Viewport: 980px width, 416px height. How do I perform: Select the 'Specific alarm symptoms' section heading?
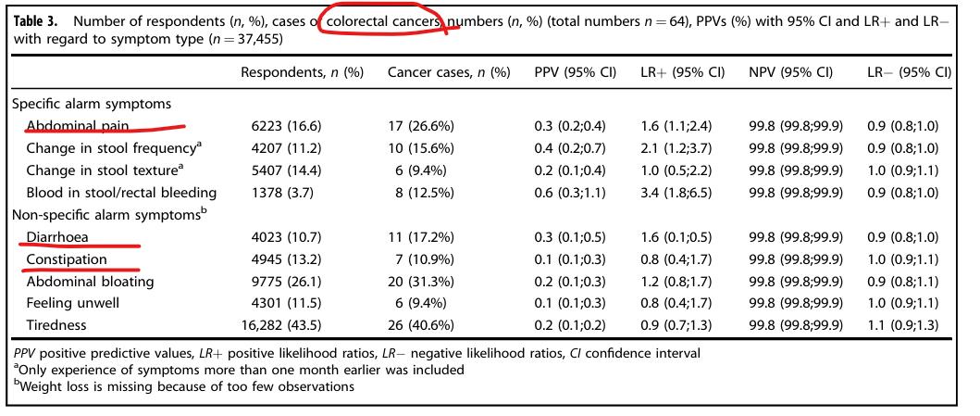92,104
